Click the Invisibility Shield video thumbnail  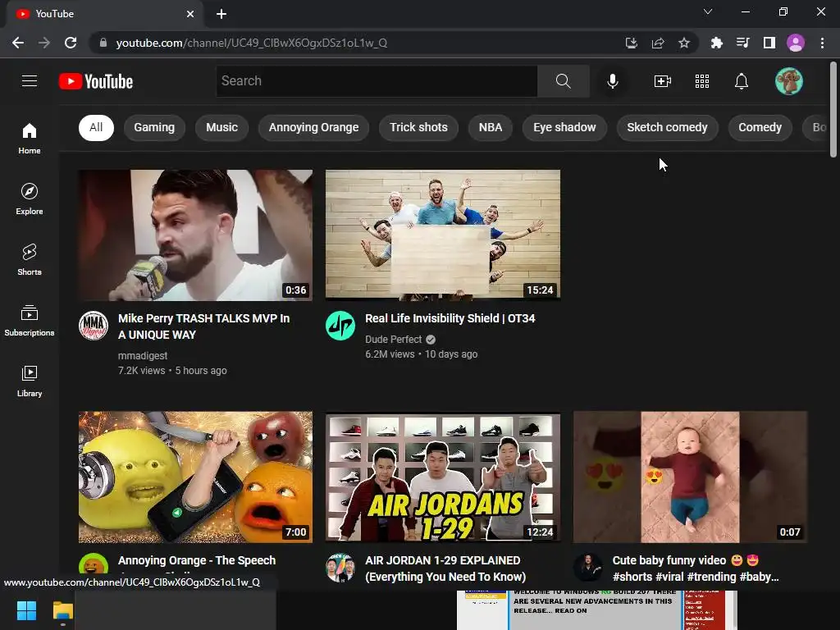(x=443, y=235)
